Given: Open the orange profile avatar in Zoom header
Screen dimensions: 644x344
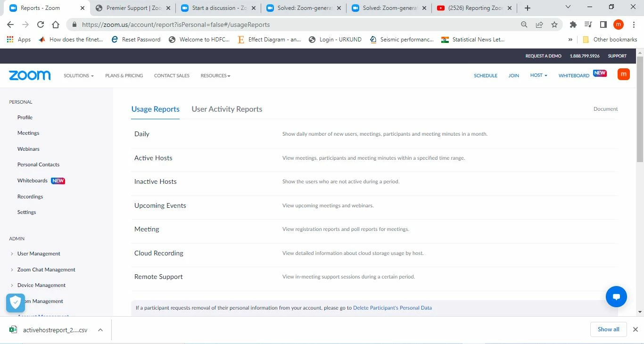Looking at the screenshot, I should pos(623,74).
